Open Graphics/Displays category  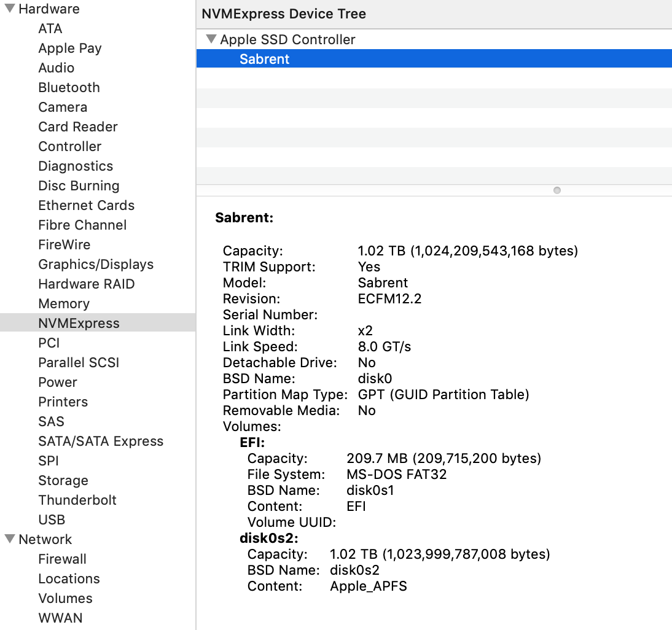(96, 264)
